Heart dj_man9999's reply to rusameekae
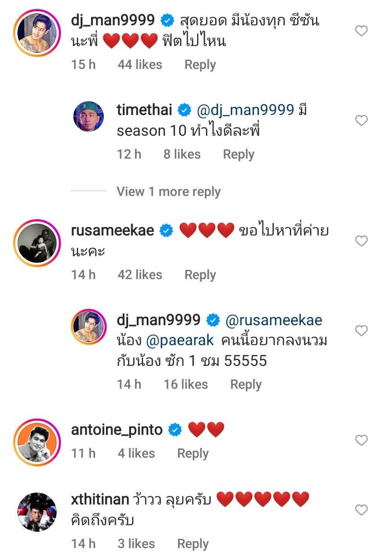392x558 pixels. tap(361, 331)
